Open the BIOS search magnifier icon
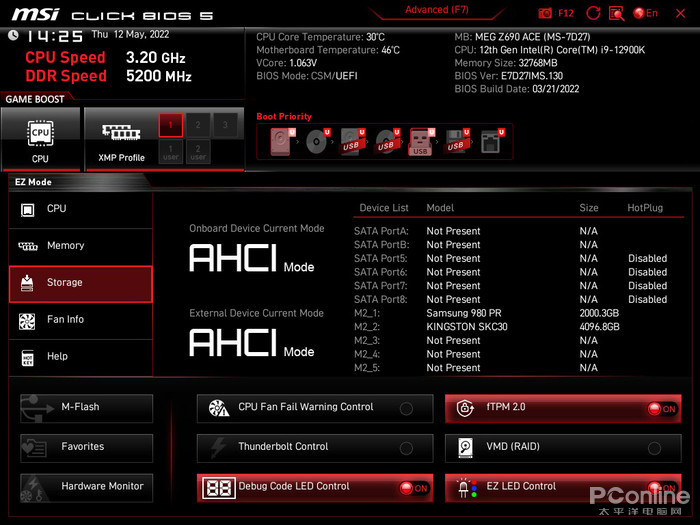The height and width of the screenshot is (525, 700). point(617,13)
